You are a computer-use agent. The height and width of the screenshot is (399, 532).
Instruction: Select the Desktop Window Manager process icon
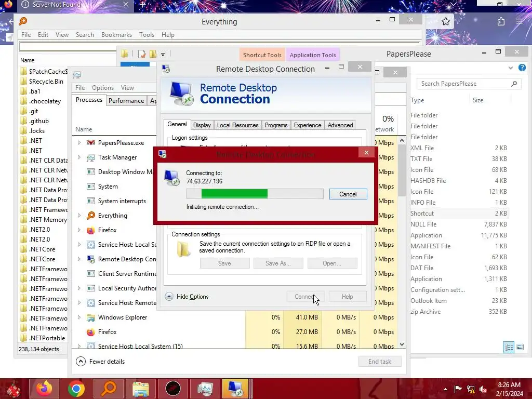pyautogui.click(x=90, y=171)
